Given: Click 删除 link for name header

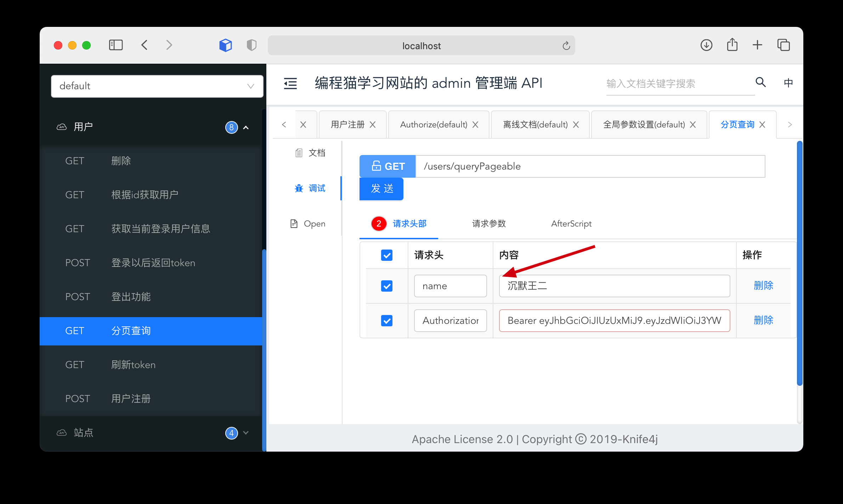Looking at the screenshot, I should click(763, 285).
